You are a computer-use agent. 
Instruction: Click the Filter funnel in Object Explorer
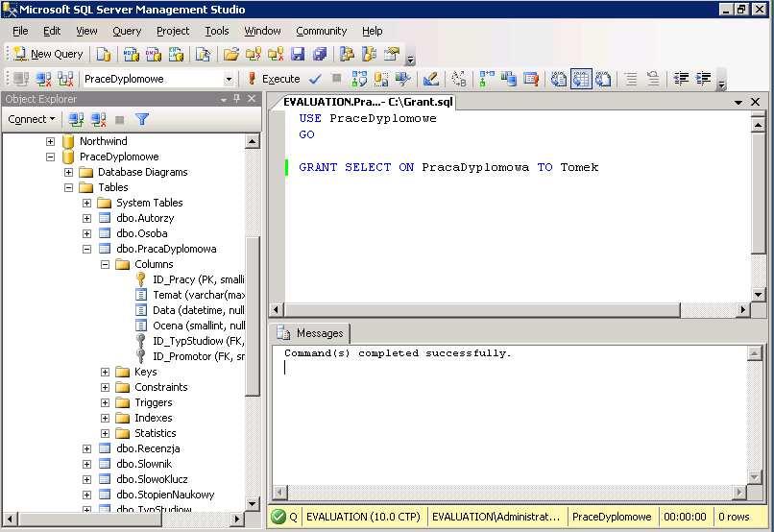coord(142,119)
